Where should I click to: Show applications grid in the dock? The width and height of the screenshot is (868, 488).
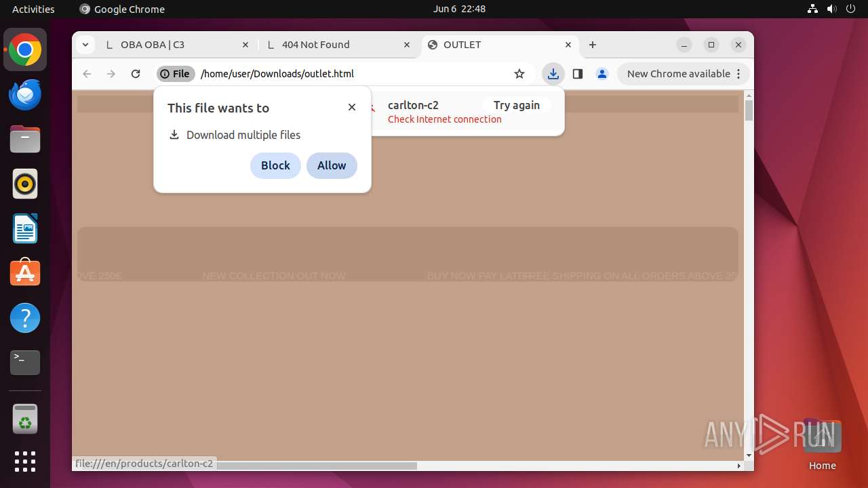25,462
